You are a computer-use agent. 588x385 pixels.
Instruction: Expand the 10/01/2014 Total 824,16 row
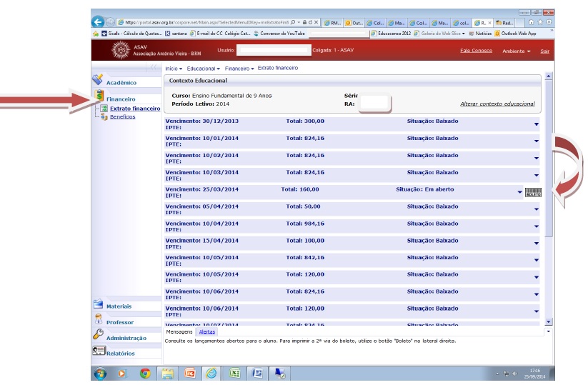tap(537, 141)
